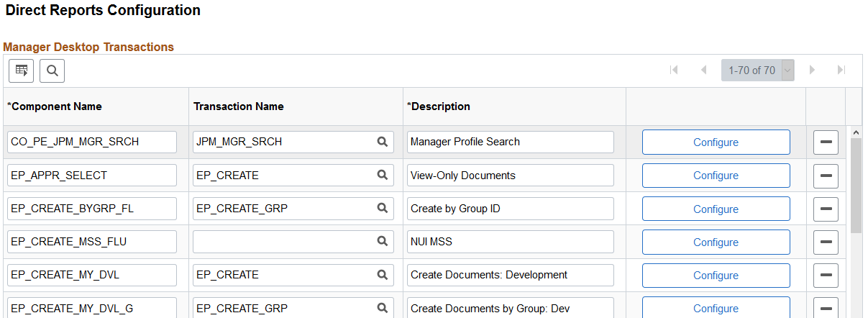Delete the CO_PE_JPM_MGR_SRCH row
Image resolution: width=868 pixels, height=318 pixels.
tap(826, 142)
